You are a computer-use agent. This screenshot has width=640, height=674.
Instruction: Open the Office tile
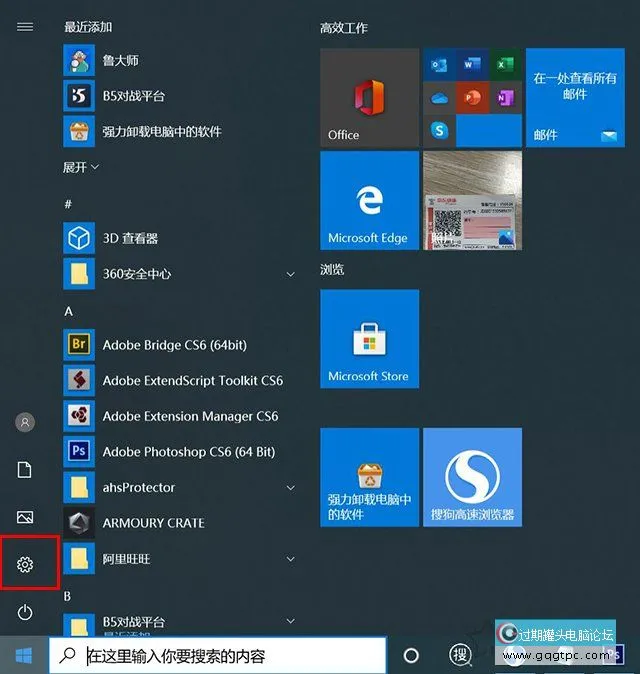pyautogui.click(x=369, y=98)
